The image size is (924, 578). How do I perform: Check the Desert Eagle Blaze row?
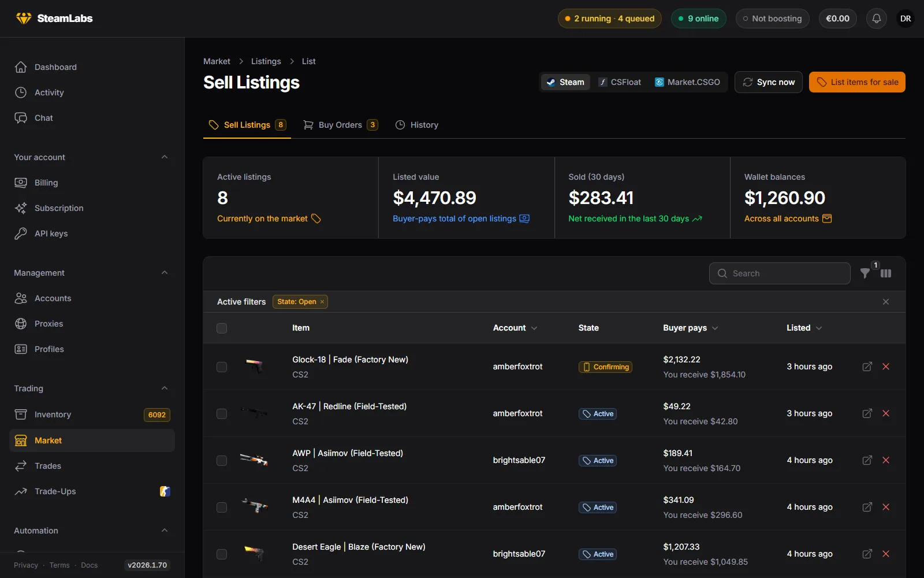coord(222,554)
